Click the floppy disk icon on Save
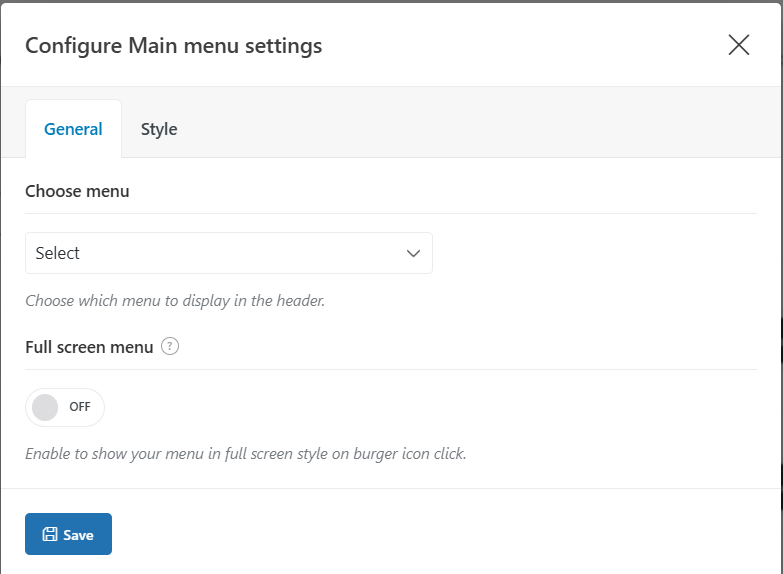 click(x=49, y=535)
